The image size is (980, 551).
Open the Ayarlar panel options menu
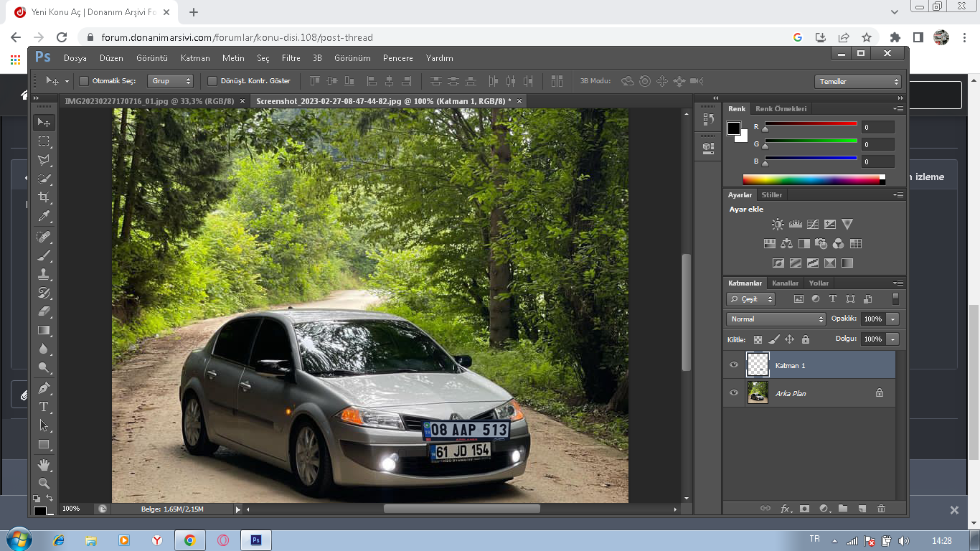pyautogui.click(x=898, y=195)
